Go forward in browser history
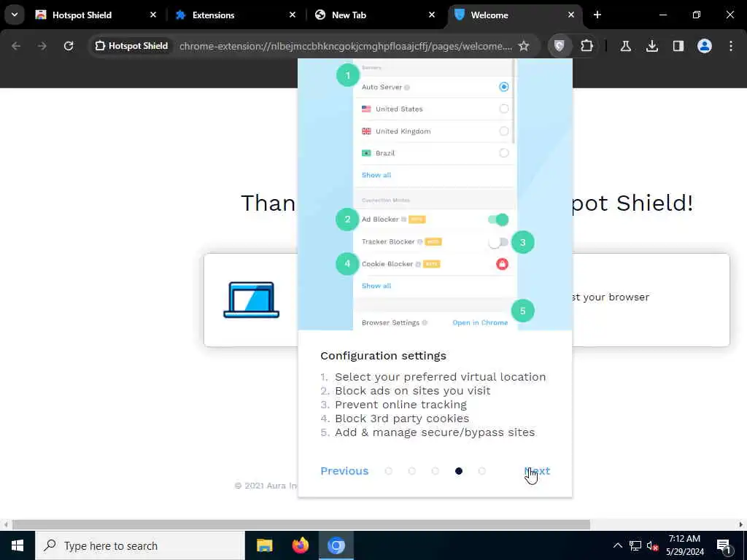Screen dimensions: 747x560 click(42, 46)
